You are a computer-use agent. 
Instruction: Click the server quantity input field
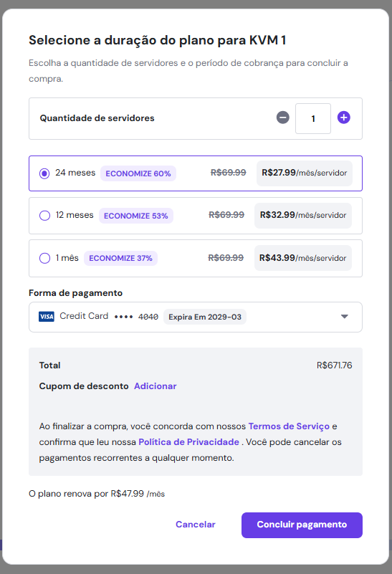[313, 119]
